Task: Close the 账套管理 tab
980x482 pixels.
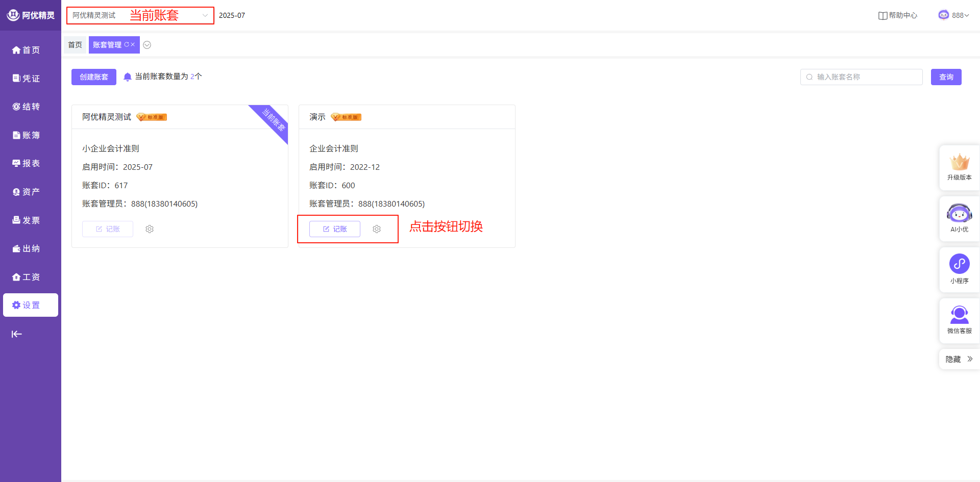Action: coord(133,45)
